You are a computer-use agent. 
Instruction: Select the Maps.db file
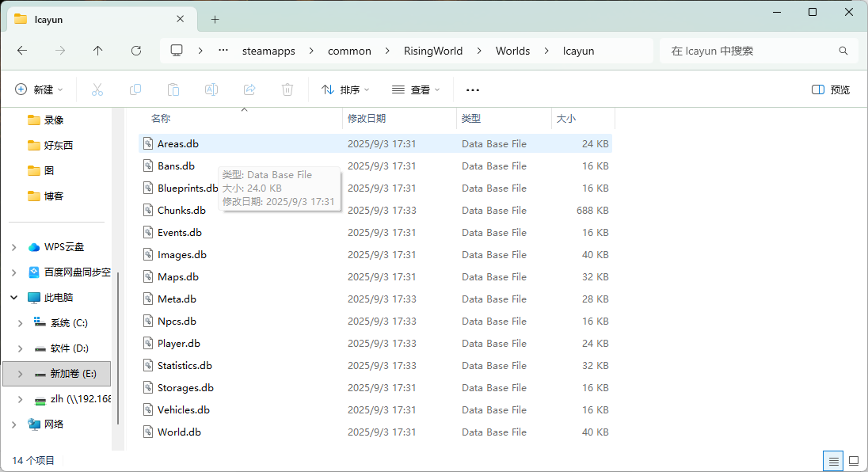pos(375,276)
